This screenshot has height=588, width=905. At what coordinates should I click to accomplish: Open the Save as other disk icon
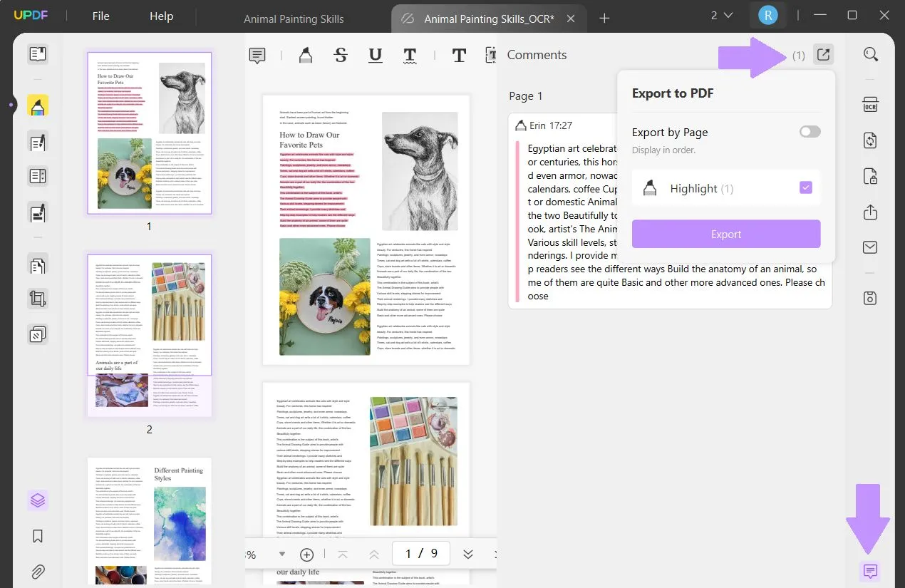click(x=870, y=298)
